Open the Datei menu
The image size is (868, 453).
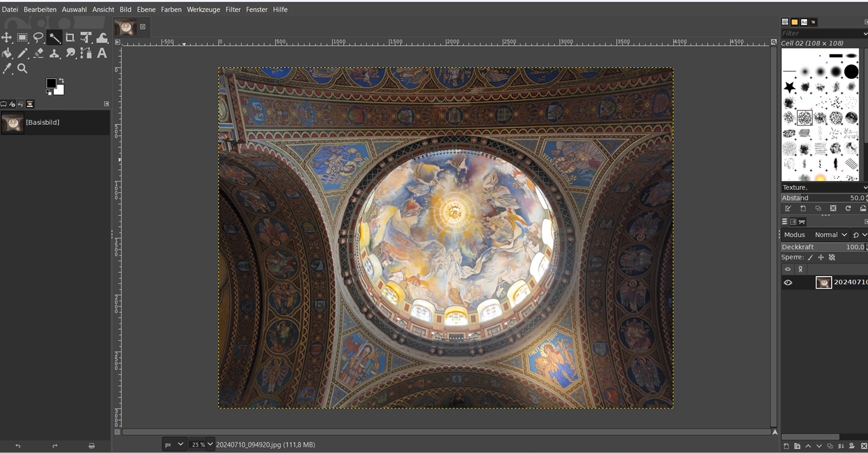(10, 9)
